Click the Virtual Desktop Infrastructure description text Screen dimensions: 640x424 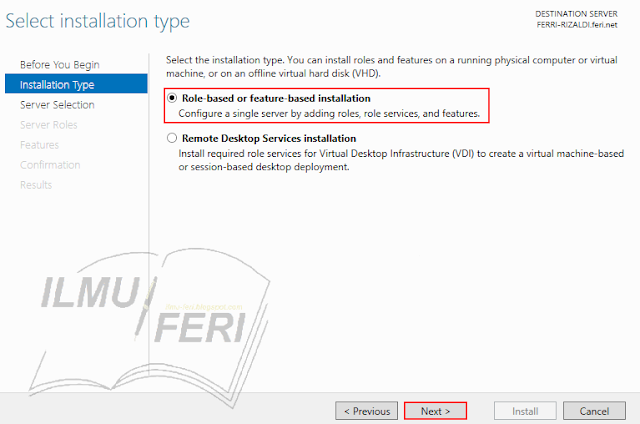(400, 160)
